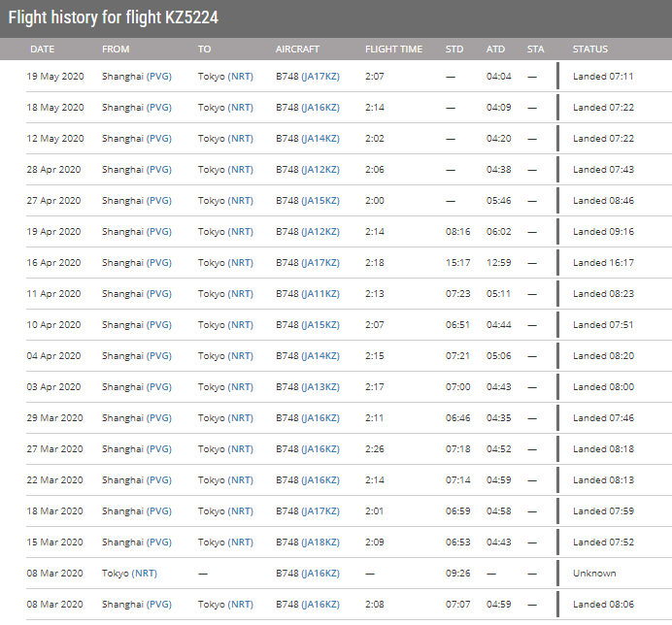Select the '19 May 2020' date cell
The width and height of the screenshot is (672, 625).
click(55, 77)
